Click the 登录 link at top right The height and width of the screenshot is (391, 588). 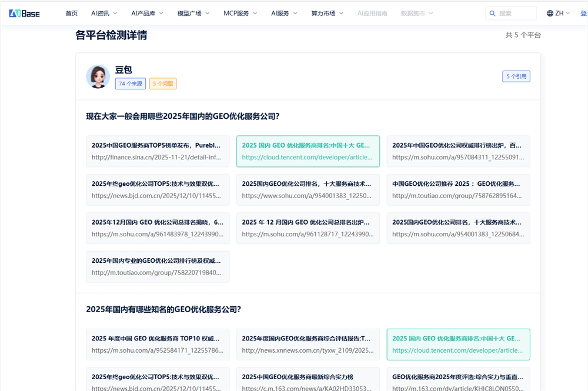pos(584,12)
